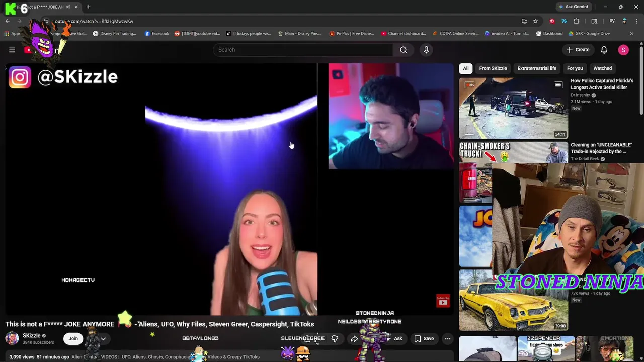Open SKizzle channel avatar
The image size is (644, 362).
pos(12,338)
